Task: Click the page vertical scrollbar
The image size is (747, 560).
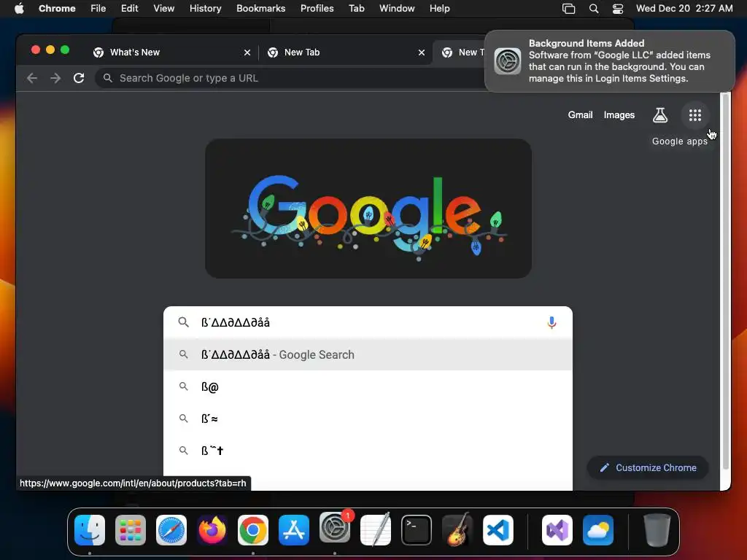Action: (726, 281)
